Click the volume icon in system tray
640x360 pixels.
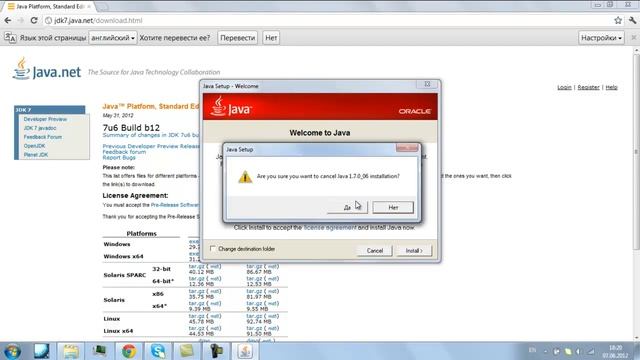(578, 351)
